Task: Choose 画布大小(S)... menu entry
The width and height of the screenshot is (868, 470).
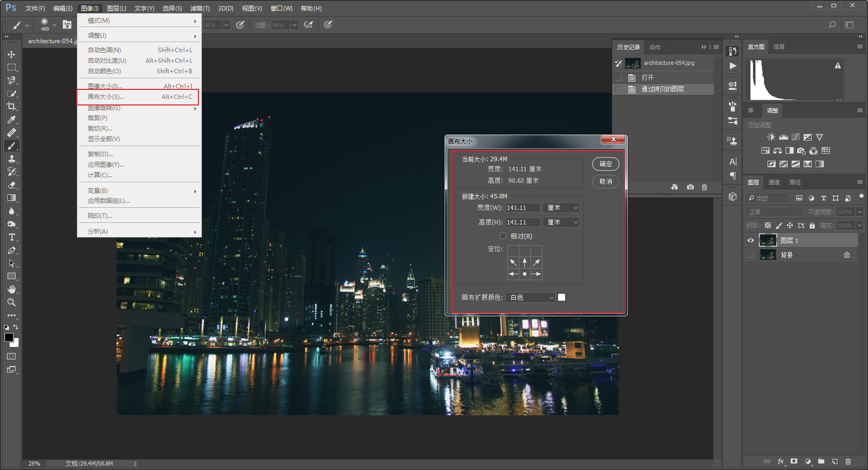Action: coord(138,97)
